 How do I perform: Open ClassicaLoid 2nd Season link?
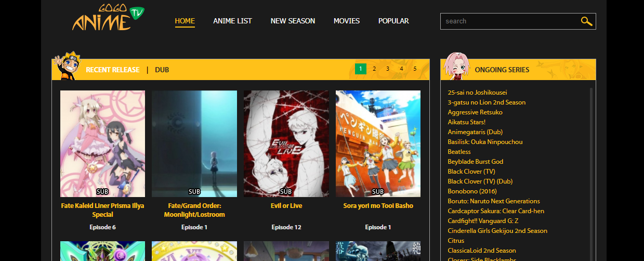pos(482,251)
